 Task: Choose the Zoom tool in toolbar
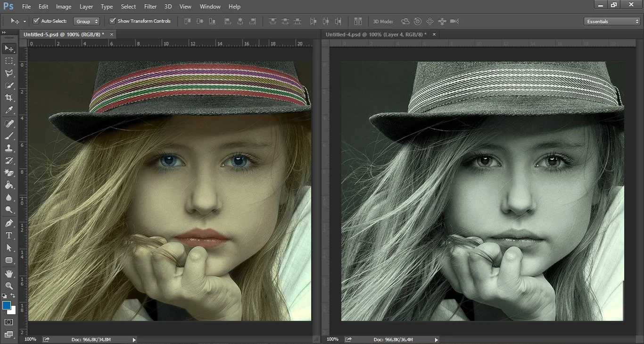tap(9, 286)
